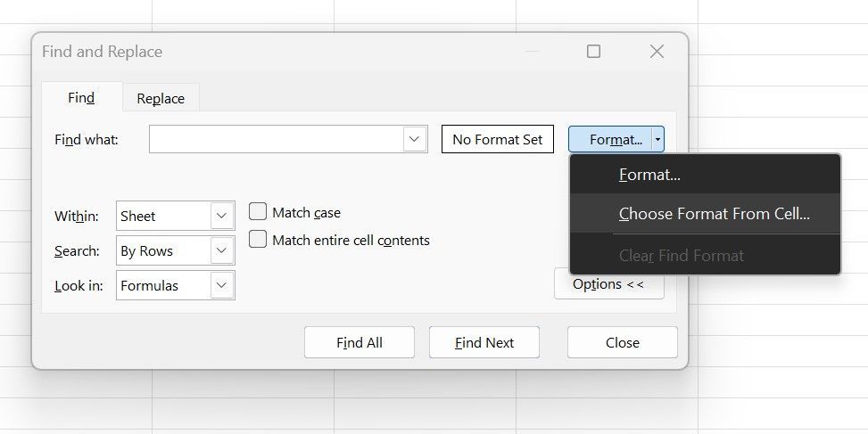Close the Find and Replace dialog window
The image size is (868, 434).
tap(657, 52)
